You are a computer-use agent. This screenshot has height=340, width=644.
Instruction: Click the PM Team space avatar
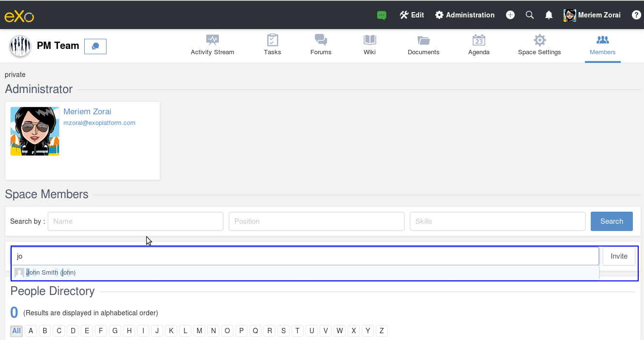20,46
